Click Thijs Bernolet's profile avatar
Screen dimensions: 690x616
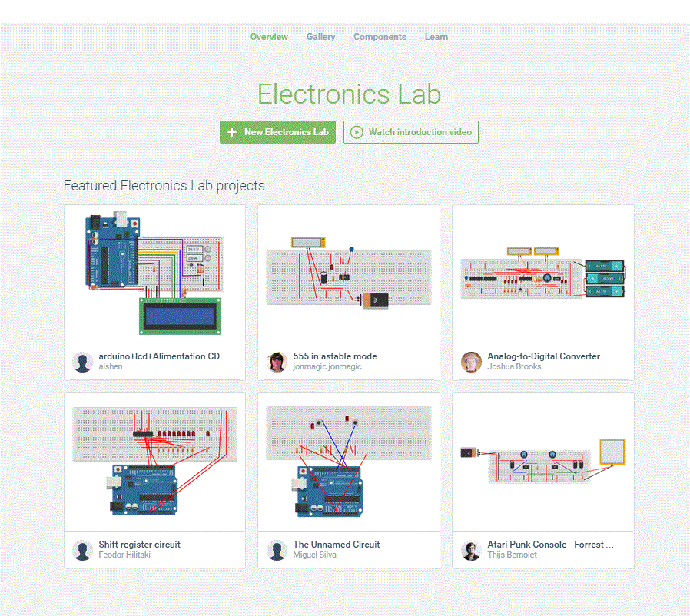(472, 550)
